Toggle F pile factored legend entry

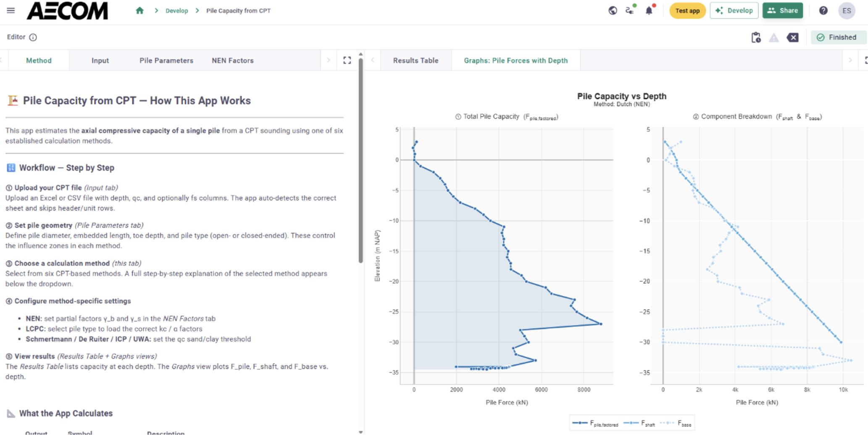pos(595,424)
